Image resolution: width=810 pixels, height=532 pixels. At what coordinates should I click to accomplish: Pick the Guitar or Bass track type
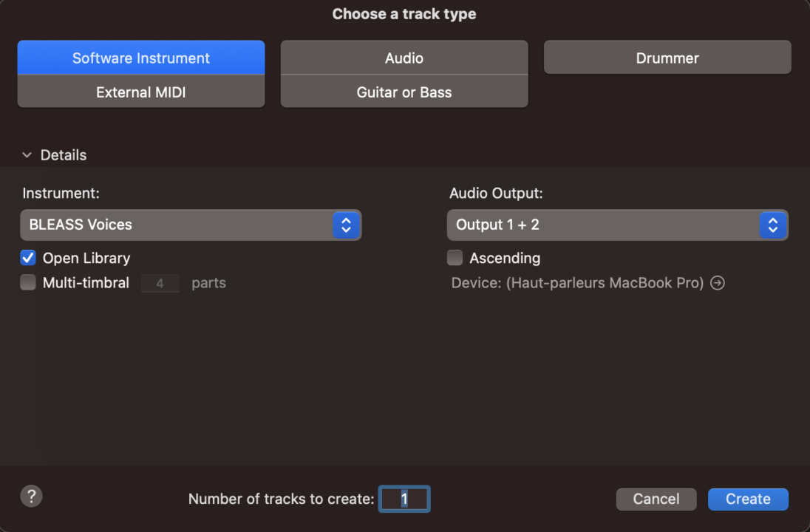click(x=404, y=92)
